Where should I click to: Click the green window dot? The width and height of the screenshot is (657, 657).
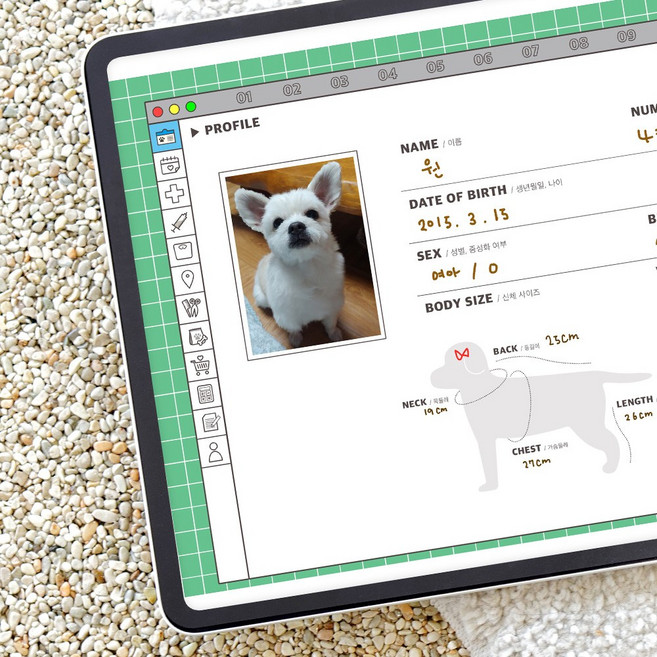191,106
